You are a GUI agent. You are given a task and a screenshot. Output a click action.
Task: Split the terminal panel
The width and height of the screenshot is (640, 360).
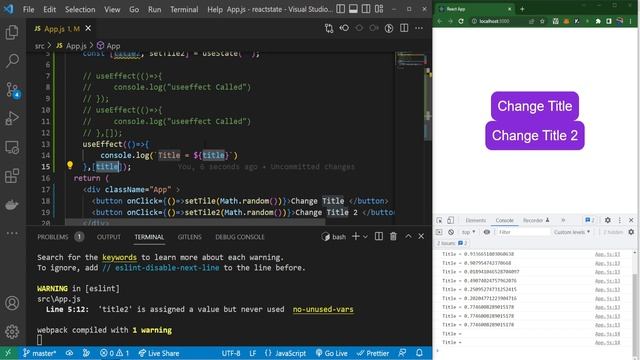(x=379, y=236)
